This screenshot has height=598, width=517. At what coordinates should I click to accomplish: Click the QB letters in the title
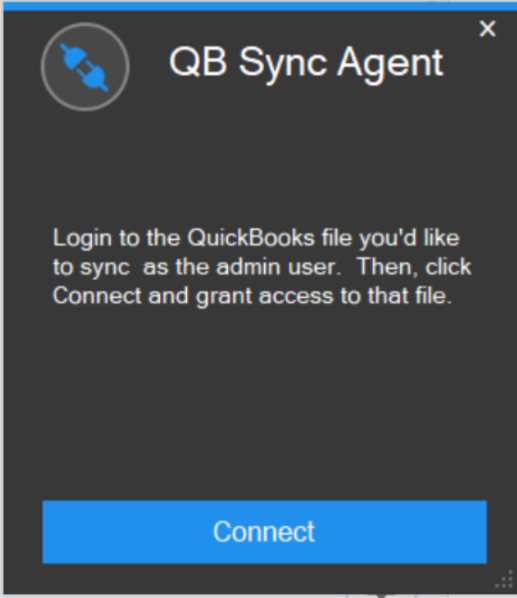coord(198,63)
